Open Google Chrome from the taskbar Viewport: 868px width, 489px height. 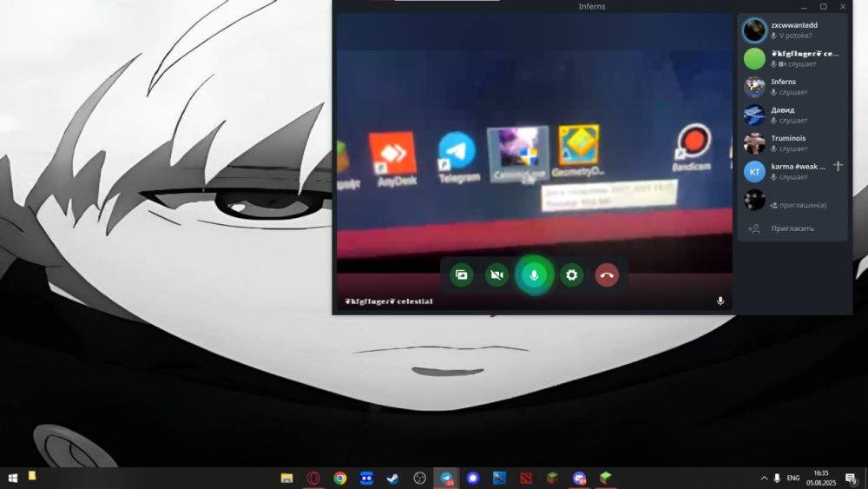click(340, 478)
